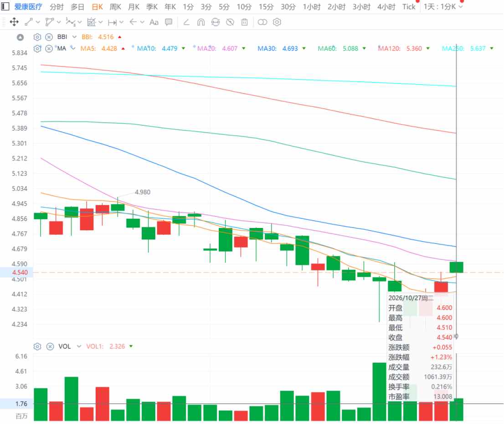Image resolution: width=504 pixels, height=424 pixels.
Task: Toggle the overlay comparison icon
Action: pos(262,22)
